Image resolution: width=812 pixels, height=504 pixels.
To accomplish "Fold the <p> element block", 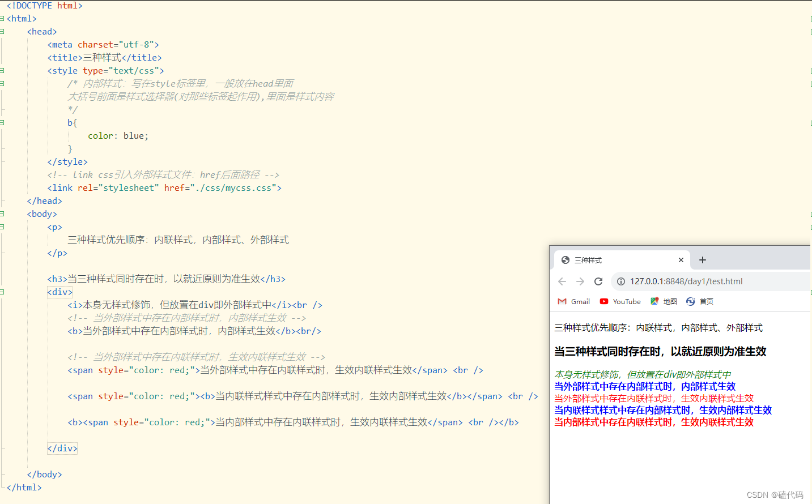I will pos(2,227).
